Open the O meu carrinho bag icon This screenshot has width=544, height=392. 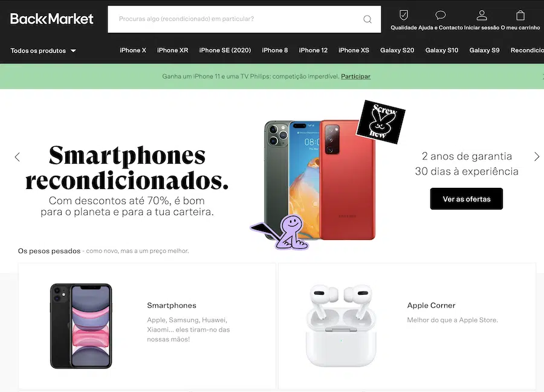click(x=520, y=15)
